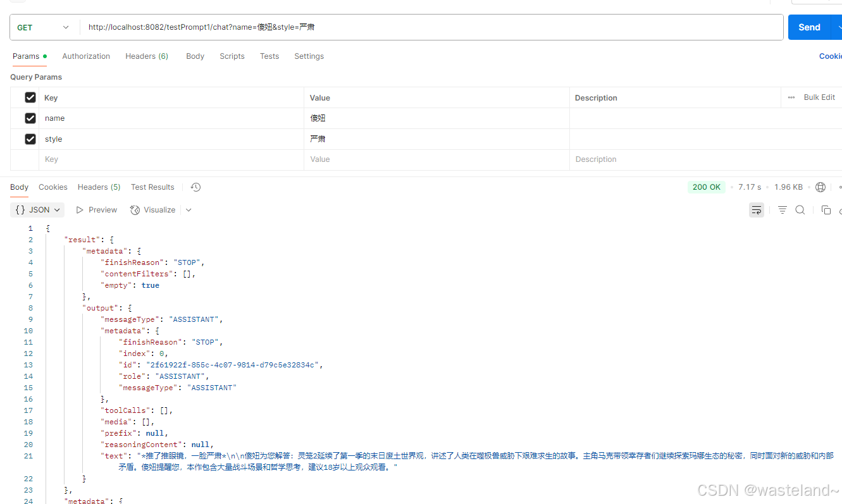Click the "empty": true value on line 6
Viewport: 842px width, 504px height.
click(x=150, y=285)
